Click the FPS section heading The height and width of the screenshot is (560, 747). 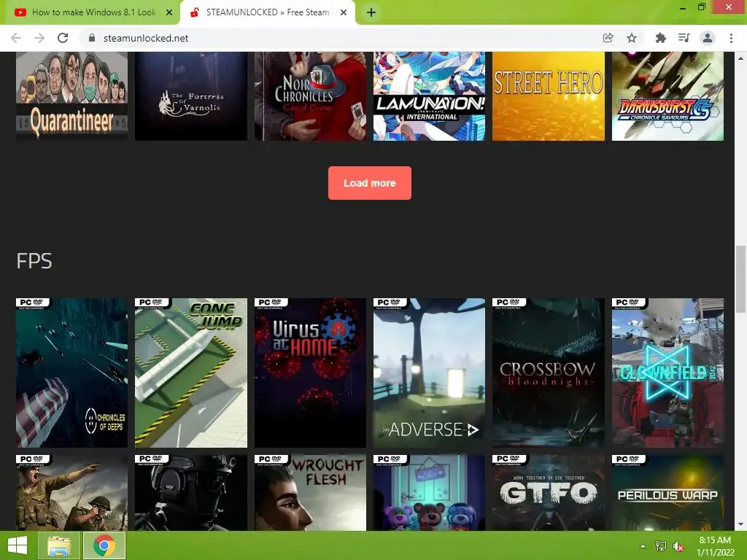(34, 261)
